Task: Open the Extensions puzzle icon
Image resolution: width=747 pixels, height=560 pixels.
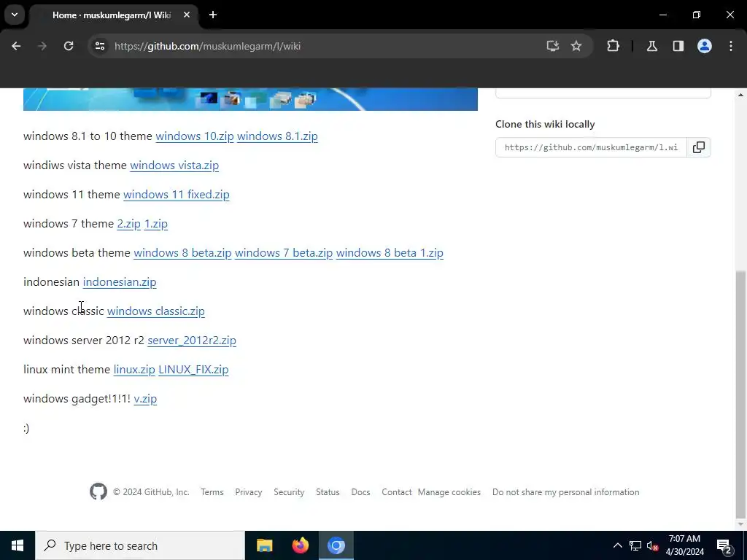Action: [x=613, y=46]
